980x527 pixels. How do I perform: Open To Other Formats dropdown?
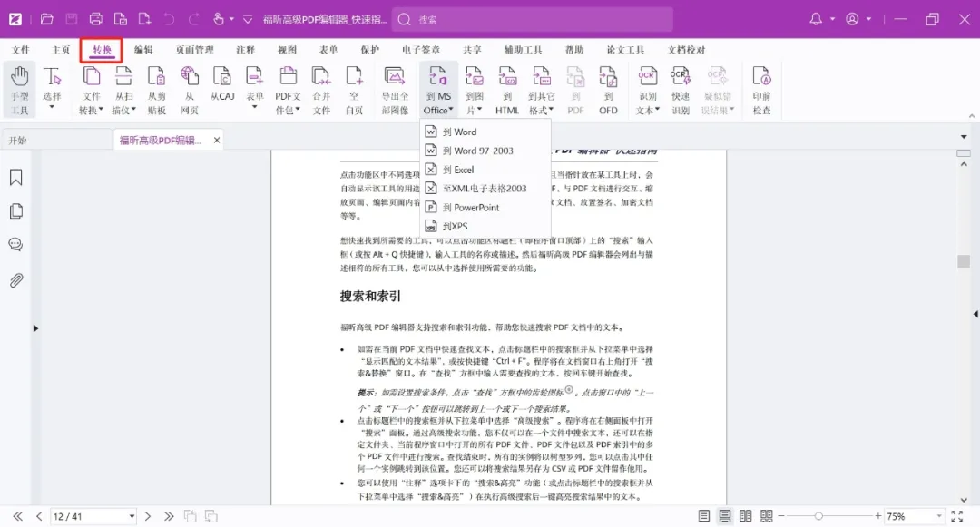541,91
